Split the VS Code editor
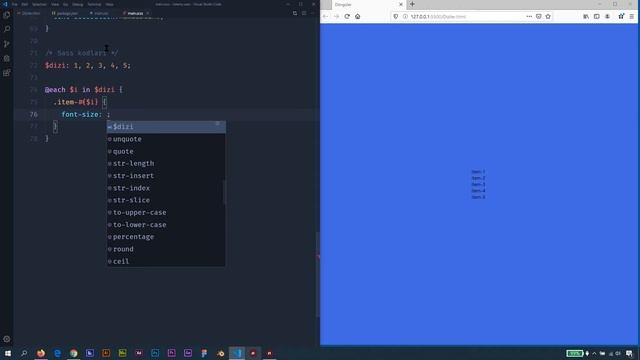This screenshot has width=640, height=360. 304,13
